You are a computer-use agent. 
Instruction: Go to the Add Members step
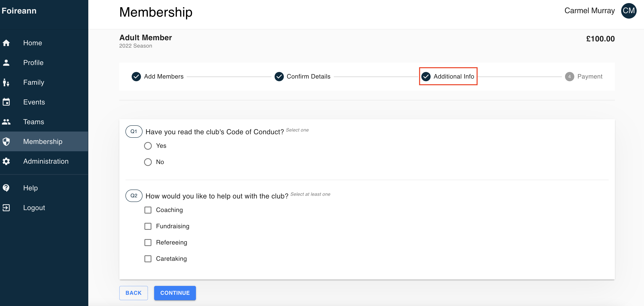[x=157, y=76]
